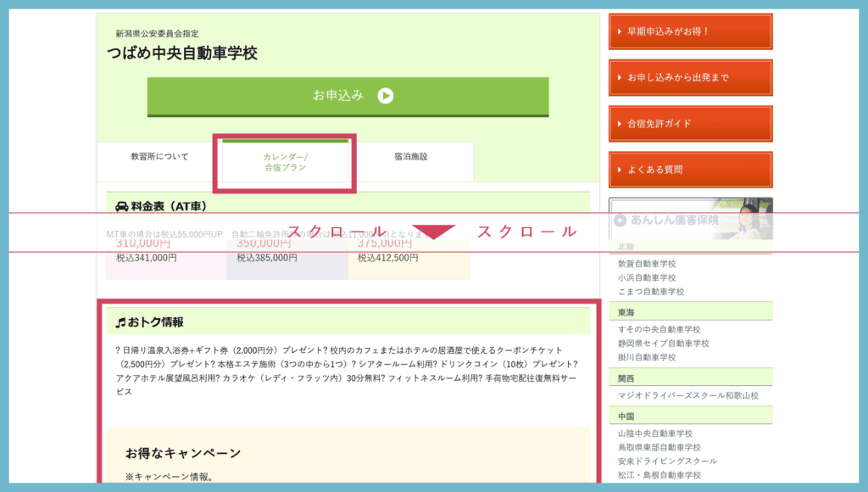Image resolution: width=868 pixels, height=492 pixels.
Task: Open the マジオドライバーズスクール和歌山校 link
Action: (x=688, y=395)
